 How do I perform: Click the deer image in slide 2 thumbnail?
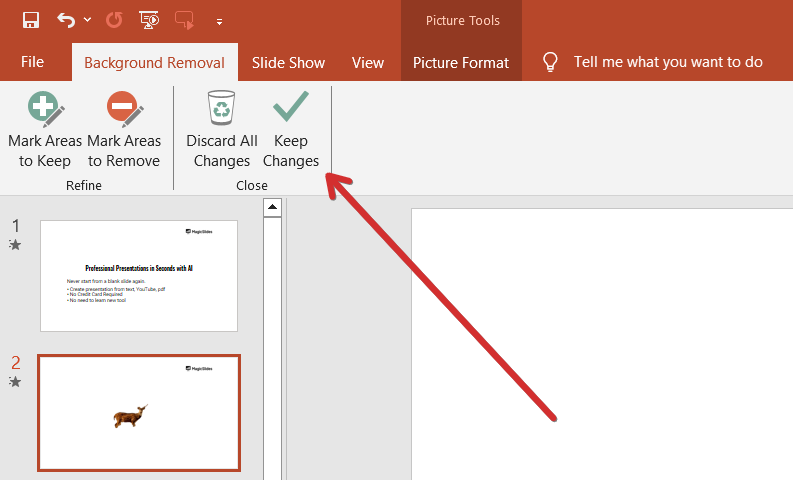[130, 416]
